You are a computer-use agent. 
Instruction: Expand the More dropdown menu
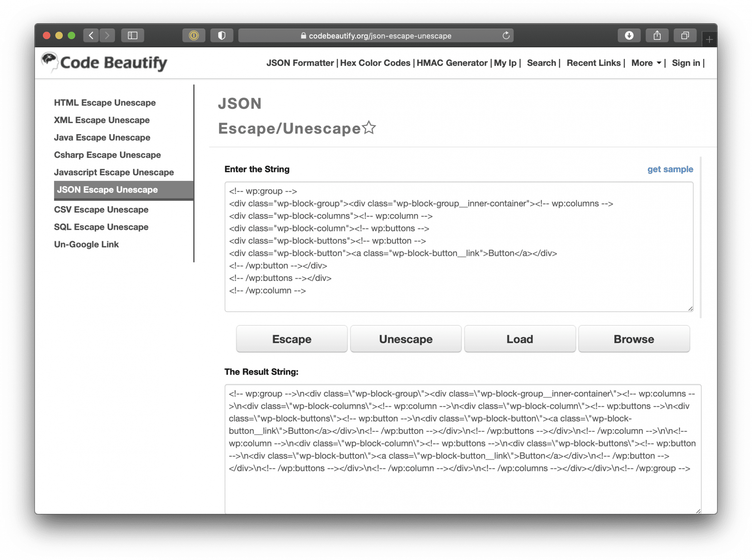click(646, 63)
